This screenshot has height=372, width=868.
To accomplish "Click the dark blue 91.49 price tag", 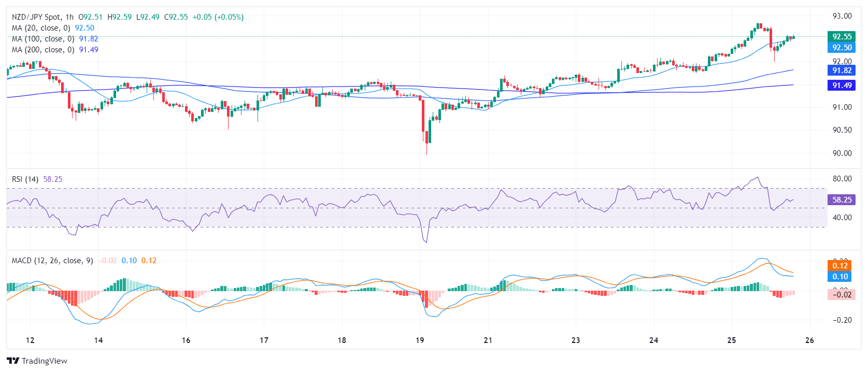I will 842,85.
